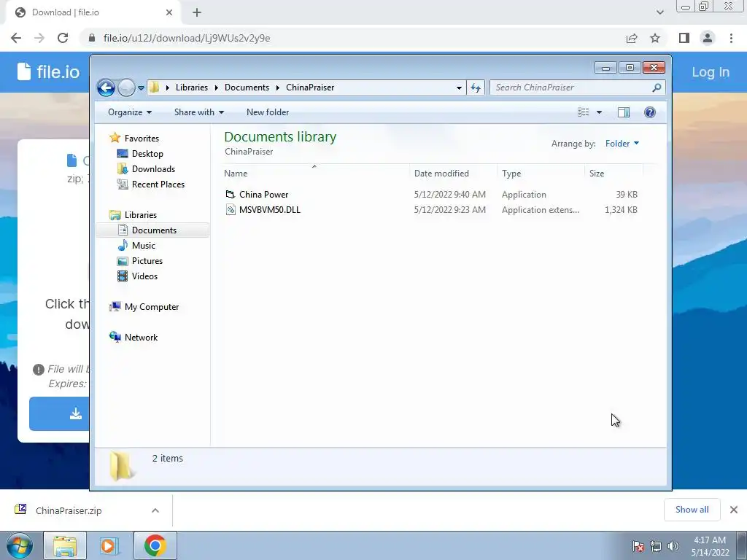Open the downloaded ChinaPraiser.zip file
This screenshot has height=560, width=747.
tap(69, 510)
